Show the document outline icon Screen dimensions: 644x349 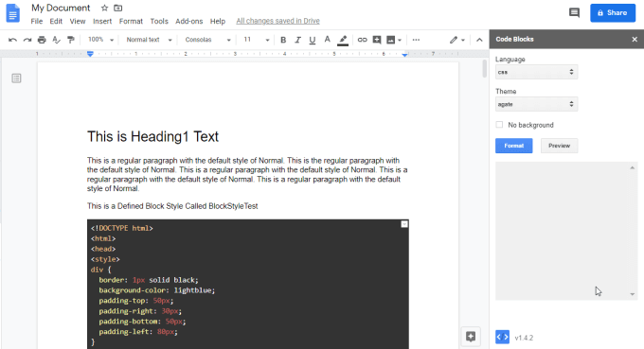(16, 78)
